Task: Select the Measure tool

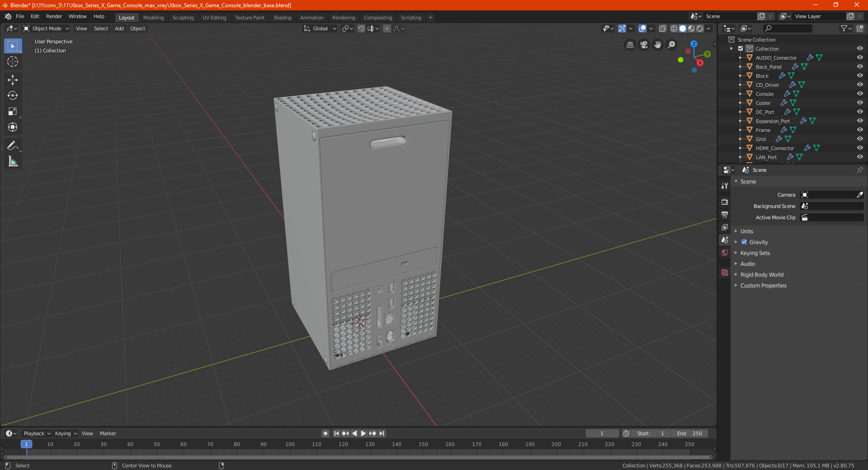Action: point(13,161)
